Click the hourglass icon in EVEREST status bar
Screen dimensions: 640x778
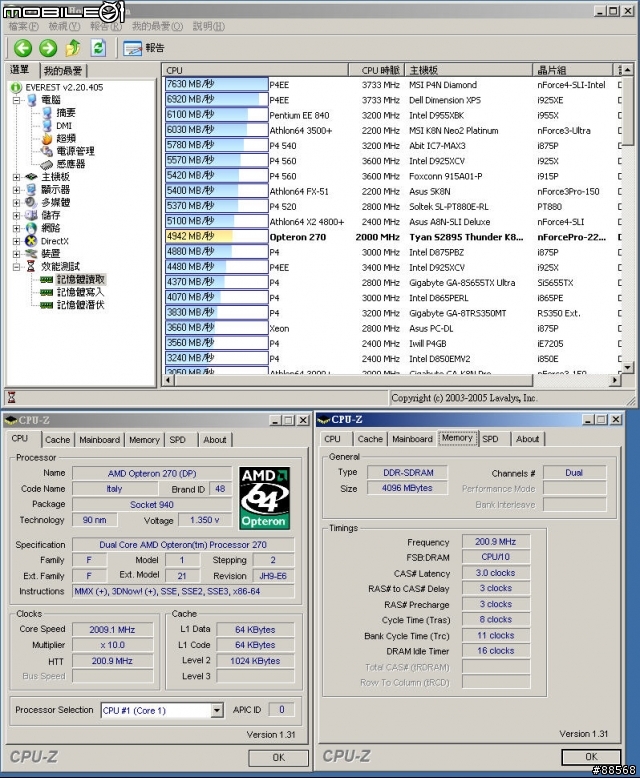(12, 397)
